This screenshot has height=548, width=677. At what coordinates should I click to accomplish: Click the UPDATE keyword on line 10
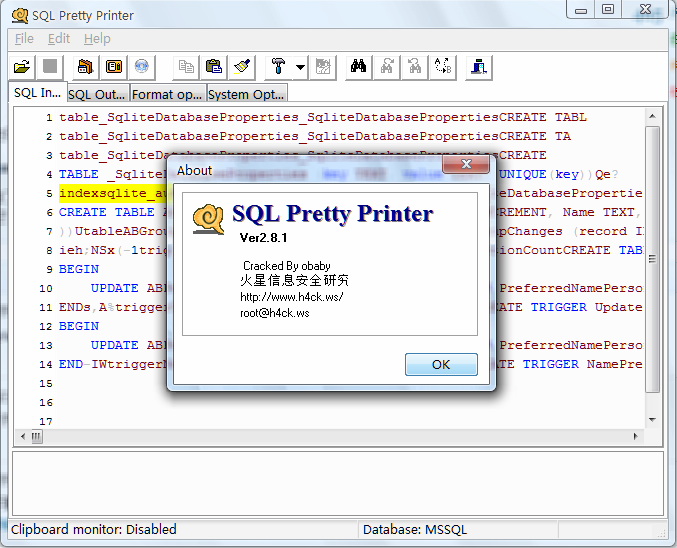pyautogui.click(x=114, y=288)
